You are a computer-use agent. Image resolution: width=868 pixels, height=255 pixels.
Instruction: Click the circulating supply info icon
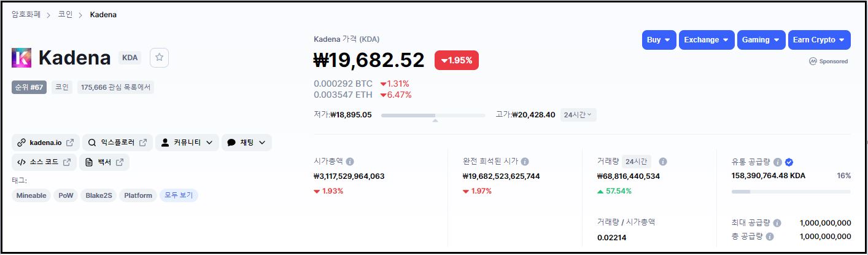click(x=777, y=162)
